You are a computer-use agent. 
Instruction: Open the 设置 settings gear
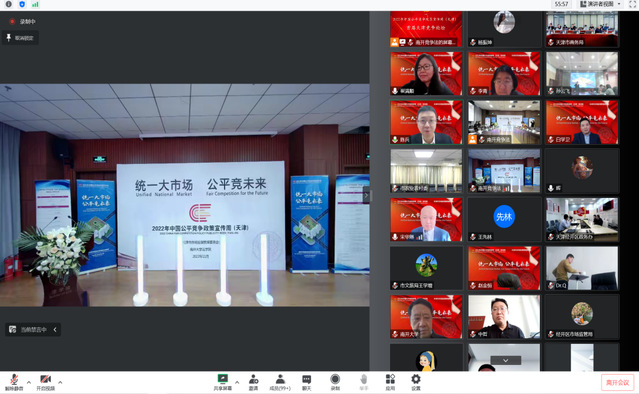pos(416,382)
